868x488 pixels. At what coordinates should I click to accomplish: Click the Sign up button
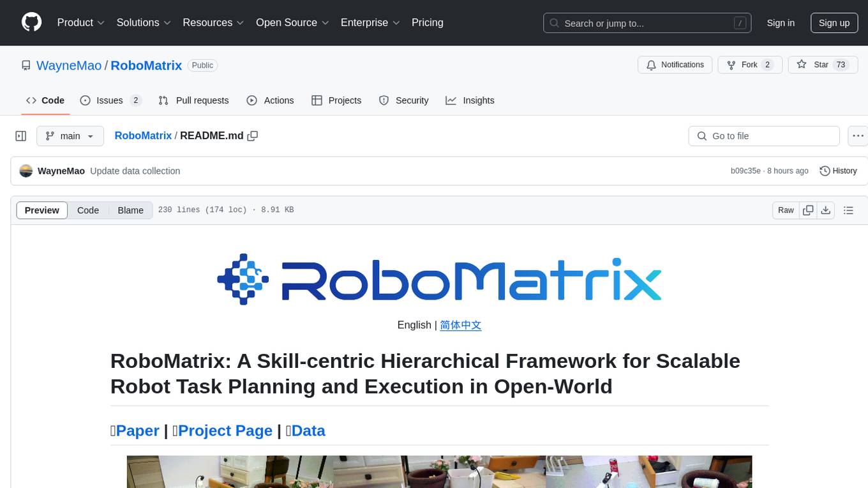(834, 23)
